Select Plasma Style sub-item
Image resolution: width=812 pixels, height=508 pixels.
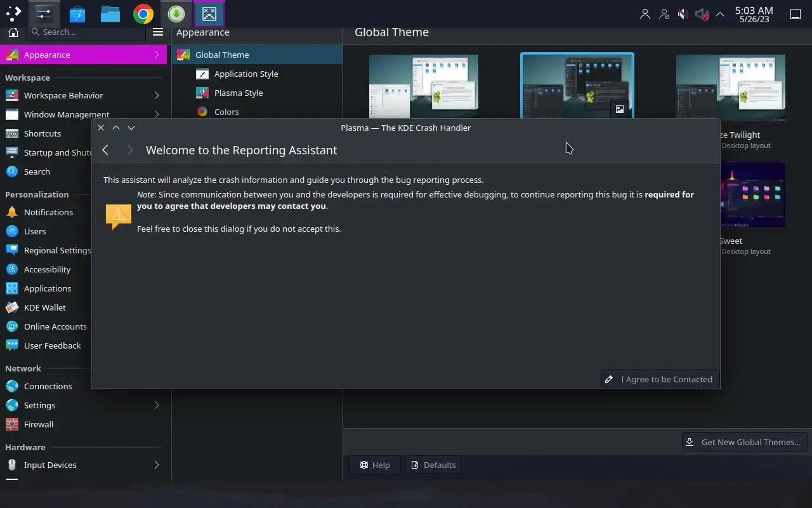(x=257, y=93)
